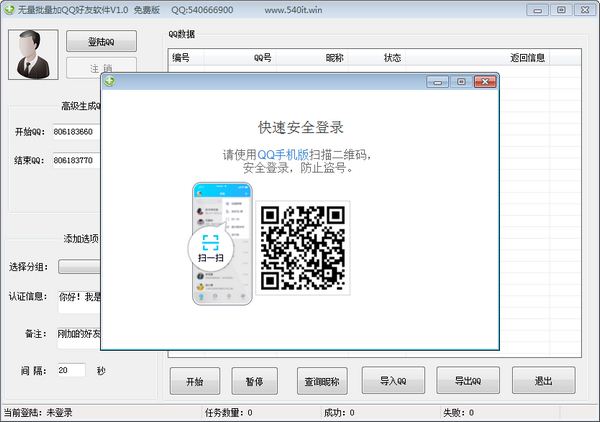Click the 编号 column header

(181, 58)
